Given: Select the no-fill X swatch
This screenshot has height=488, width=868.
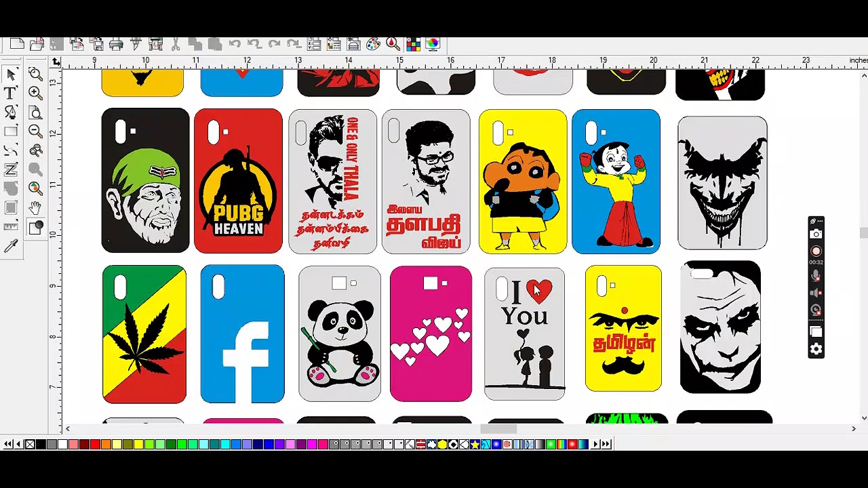Looking at the screenshot, I should tap(30, 444).
